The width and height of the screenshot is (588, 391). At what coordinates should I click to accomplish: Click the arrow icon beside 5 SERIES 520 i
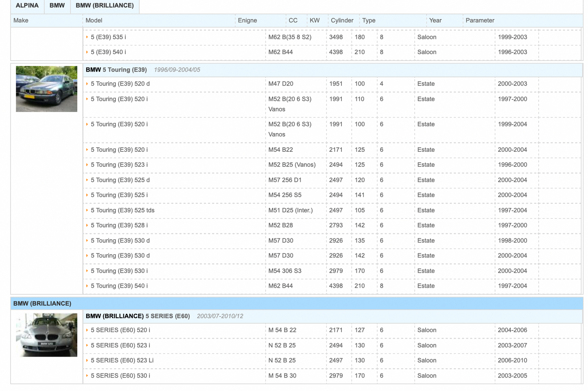(87, 330)
